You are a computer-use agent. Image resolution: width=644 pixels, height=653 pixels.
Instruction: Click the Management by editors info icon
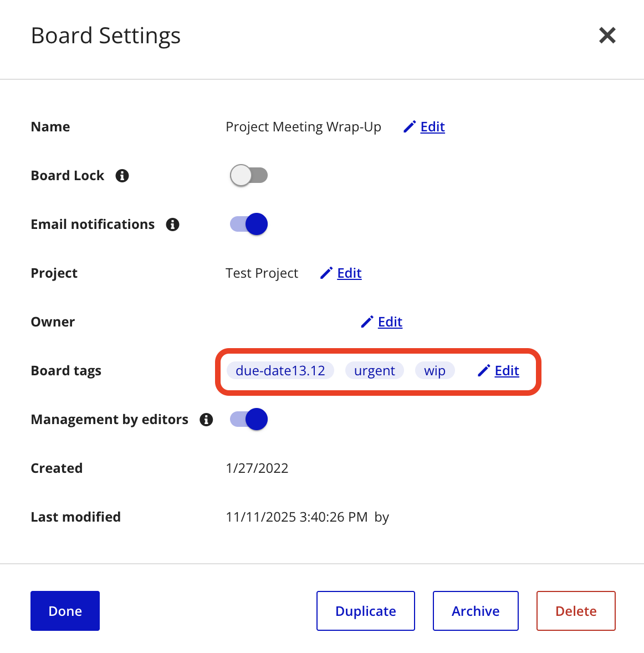[x=206, y=420]
